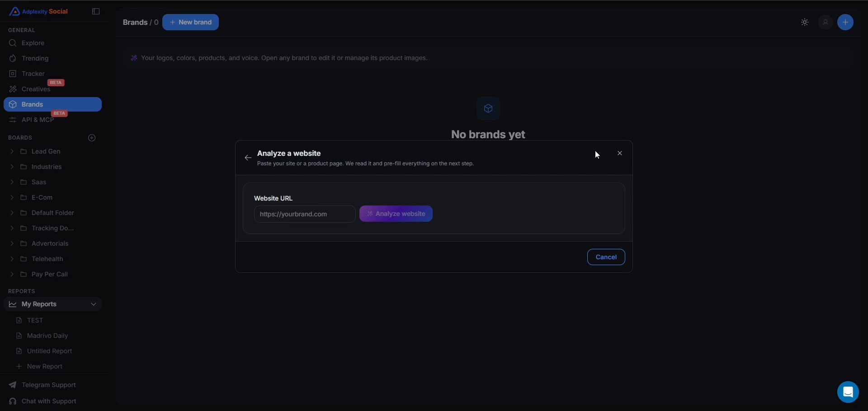
Task: Click the Brands breadcrumb title
Action: [135, 22]
